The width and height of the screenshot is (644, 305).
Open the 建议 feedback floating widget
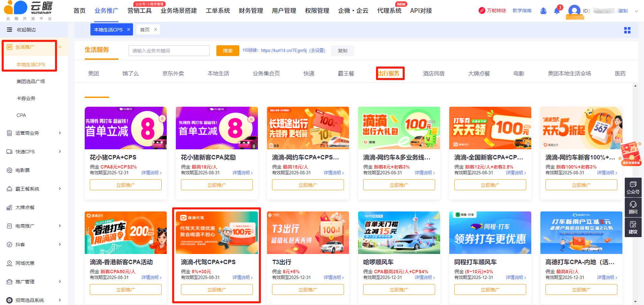(633, 228)
